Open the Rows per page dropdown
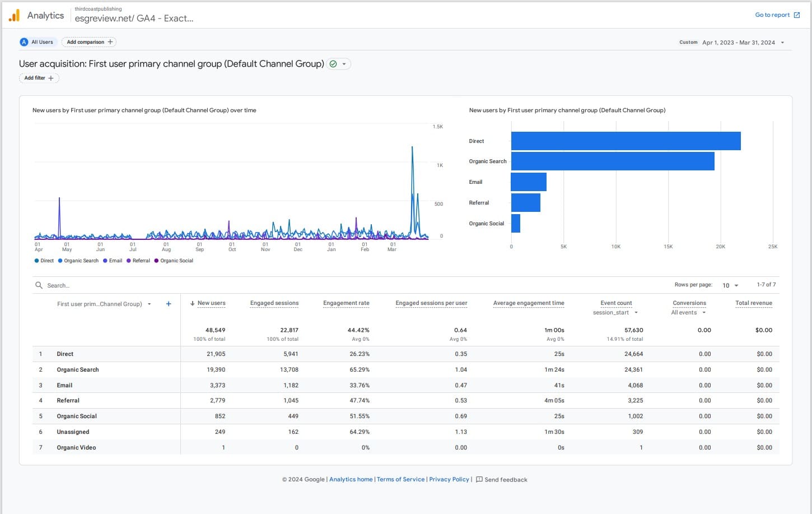Screen dimensions: 812x514 [730, 285]
